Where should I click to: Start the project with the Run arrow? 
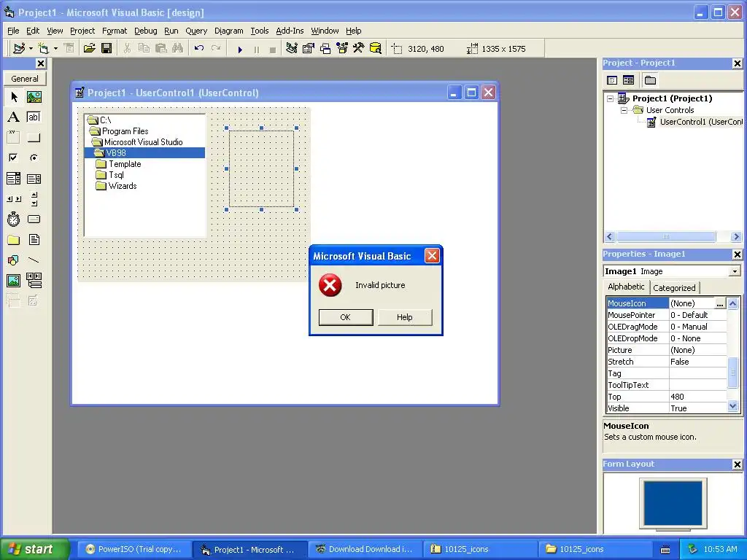pyautogui.click(x=240, y=49)
